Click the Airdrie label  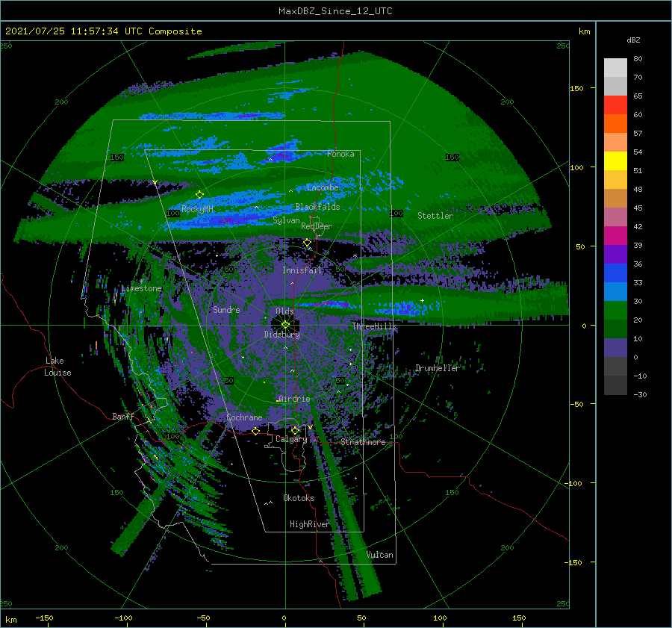[294, 399]
